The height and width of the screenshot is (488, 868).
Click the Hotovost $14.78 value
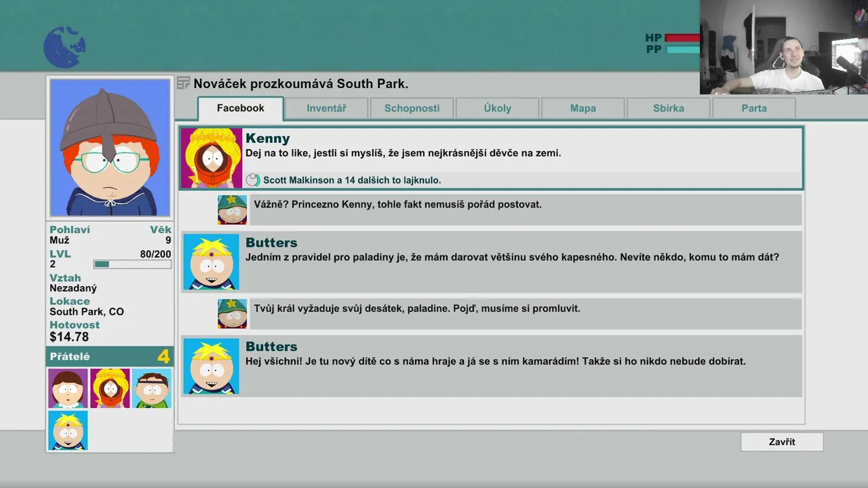click(69, 337)
